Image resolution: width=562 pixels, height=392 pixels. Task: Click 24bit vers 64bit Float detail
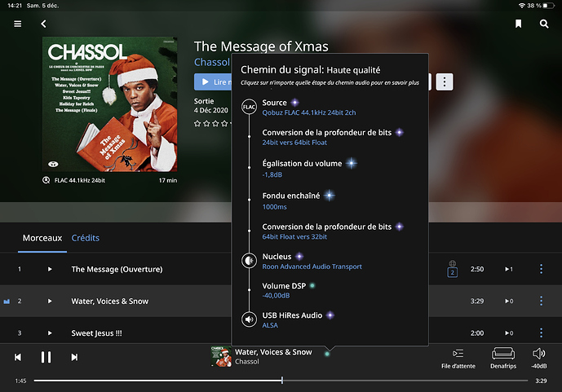click(x=294, y=143)
